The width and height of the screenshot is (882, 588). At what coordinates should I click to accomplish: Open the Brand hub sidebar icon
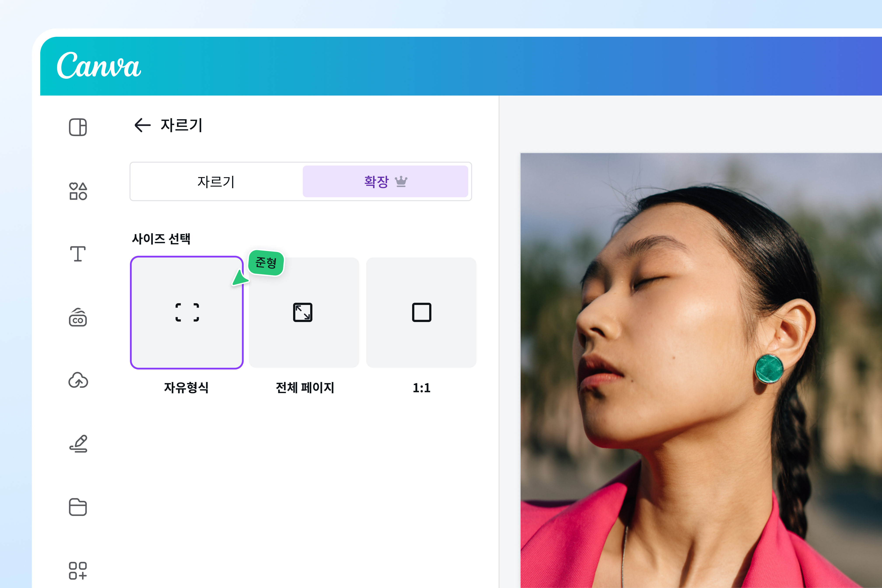(78, 317)
